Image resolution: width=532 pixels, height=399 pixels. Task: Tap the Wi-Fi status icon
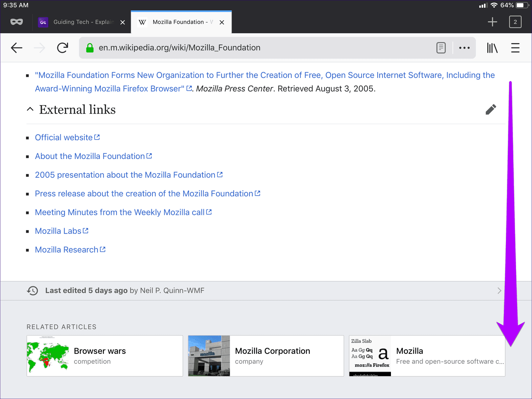click(494, 5)
